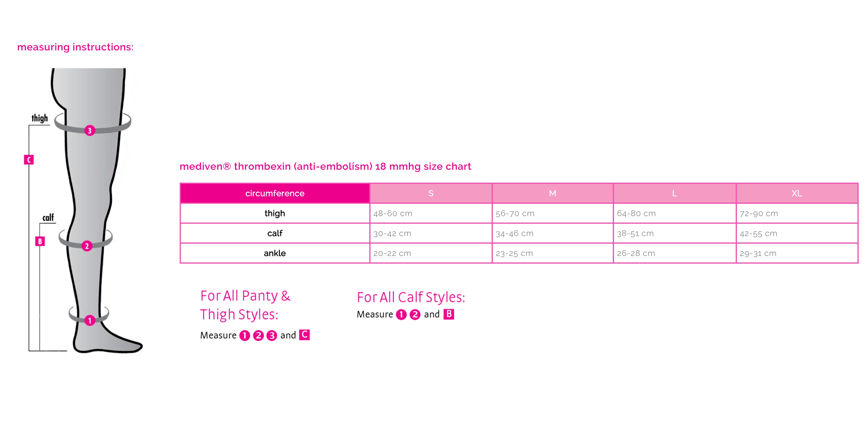Click circle 3 in the Panty & Thigh measure line
Screen dimensions: 868x426
[272, 336]
